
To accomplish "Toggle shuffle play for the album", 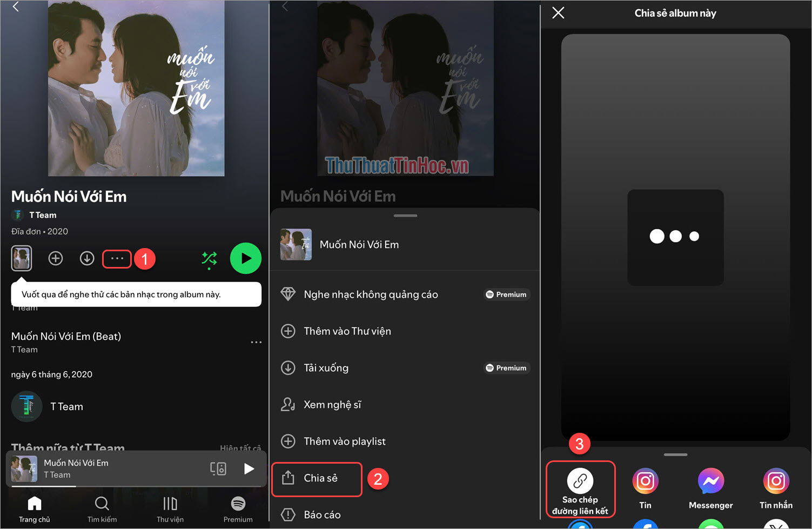I will tap(209, 259).
